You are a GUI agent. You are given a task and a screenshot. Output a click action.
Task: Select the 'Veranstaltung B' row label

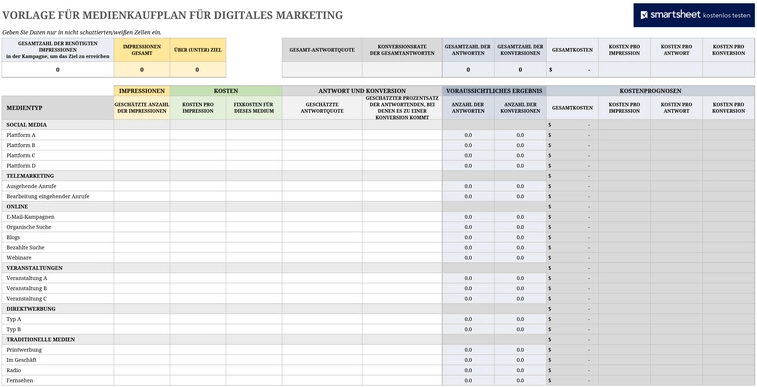pos(27,289)
